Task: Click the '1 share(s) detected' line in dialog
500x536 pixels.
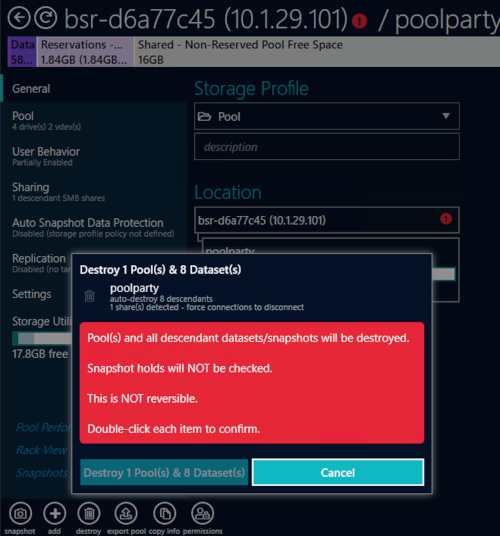Action: 207,307
